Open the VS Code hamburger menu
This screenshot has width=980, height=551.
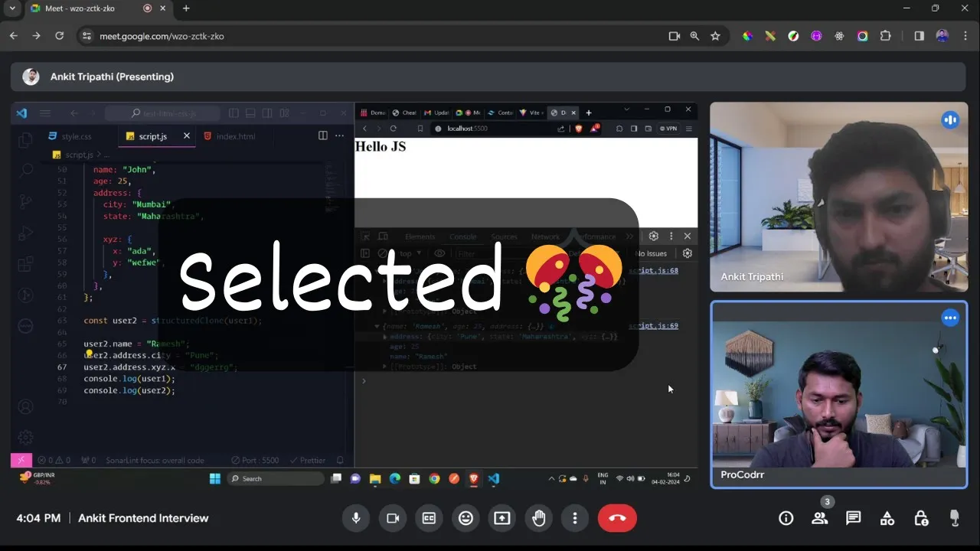45,113
